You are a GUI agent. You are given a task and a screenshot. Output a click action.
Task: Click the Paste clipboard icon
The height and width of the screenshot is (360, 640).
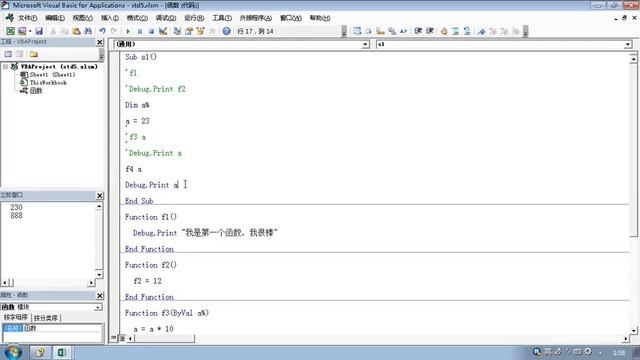tap(76, 31)
